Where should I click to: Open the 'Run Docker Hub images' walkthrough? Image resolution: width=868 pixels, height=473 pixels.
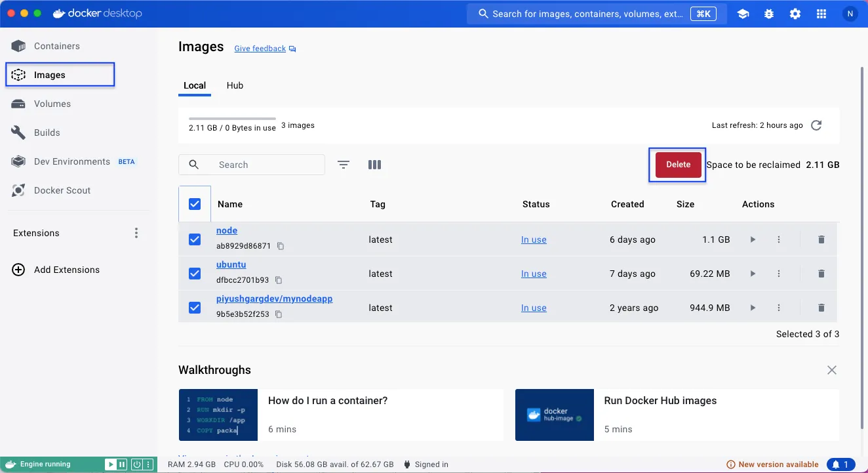click(677, 415)
